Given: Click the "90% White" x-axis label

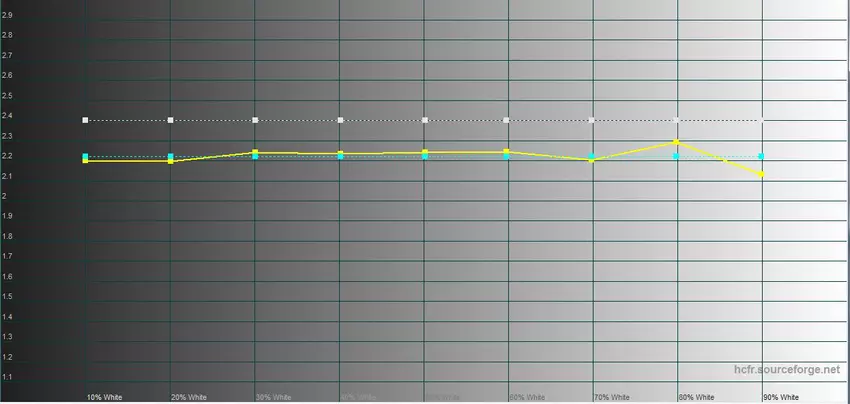Looking at the screenshot, I should (x=781, y=397).
